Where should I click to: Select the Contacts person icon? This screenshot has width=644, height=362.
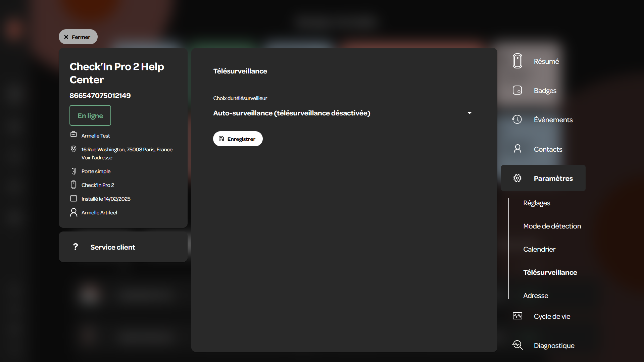pyautogui.click(x=517, y=149)
